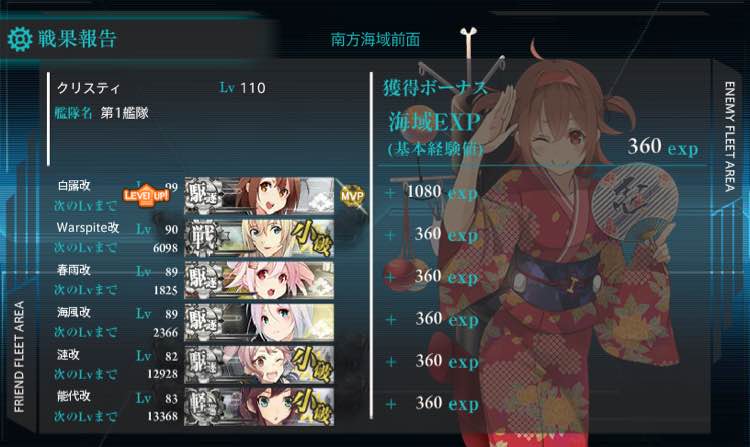Viewport: 750px width, 447px height.
Task: Click the admiral name クリスティ
Action: [x=88, y=88]
